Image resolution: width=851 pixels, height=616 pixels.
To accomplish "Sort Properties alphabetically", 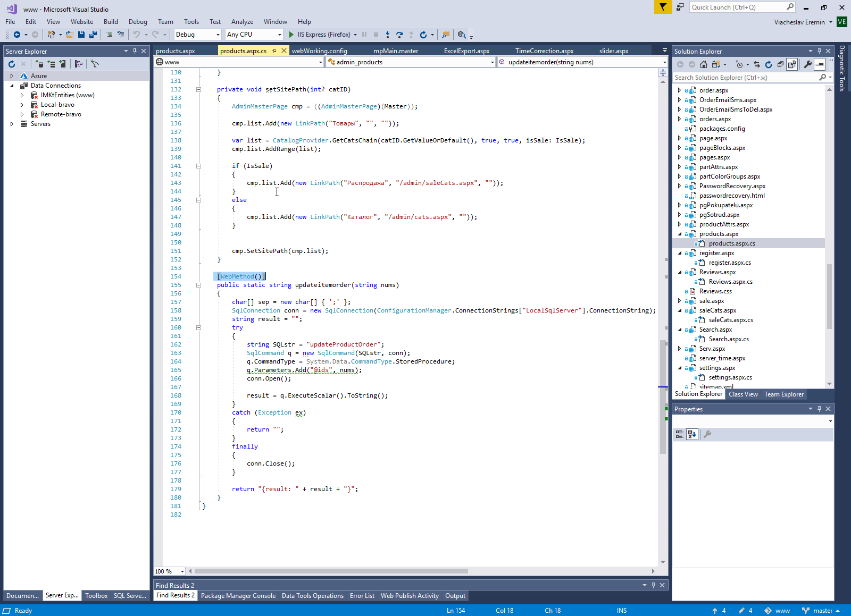I will pos(691,434).
